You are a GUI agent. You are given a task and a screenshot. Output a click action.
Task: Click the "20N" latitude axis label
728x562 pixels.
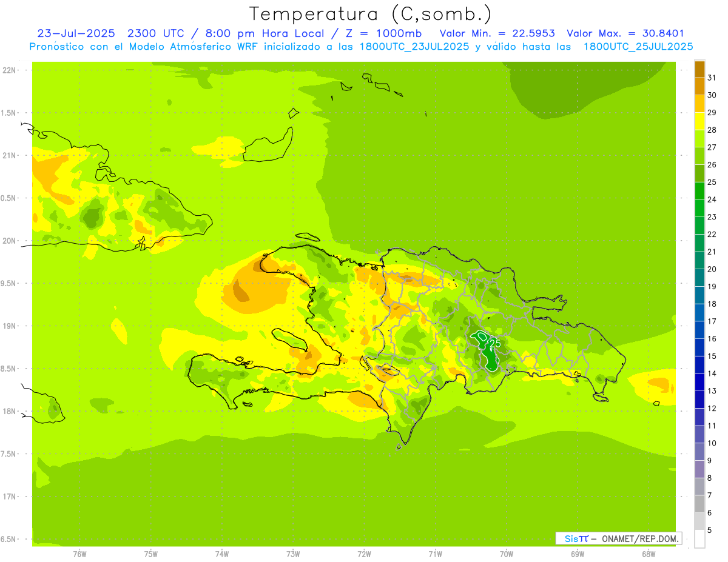pos(9,241)
